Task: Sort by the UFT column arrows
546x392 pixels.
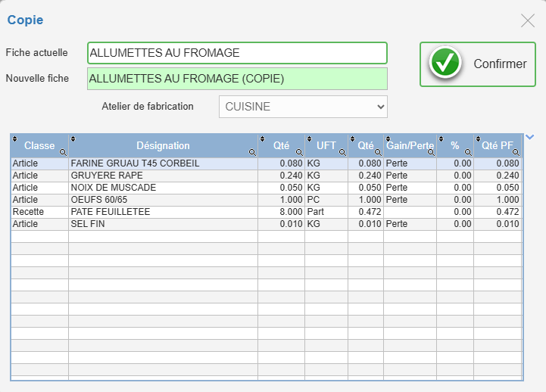Action: (x=309, y=138)
